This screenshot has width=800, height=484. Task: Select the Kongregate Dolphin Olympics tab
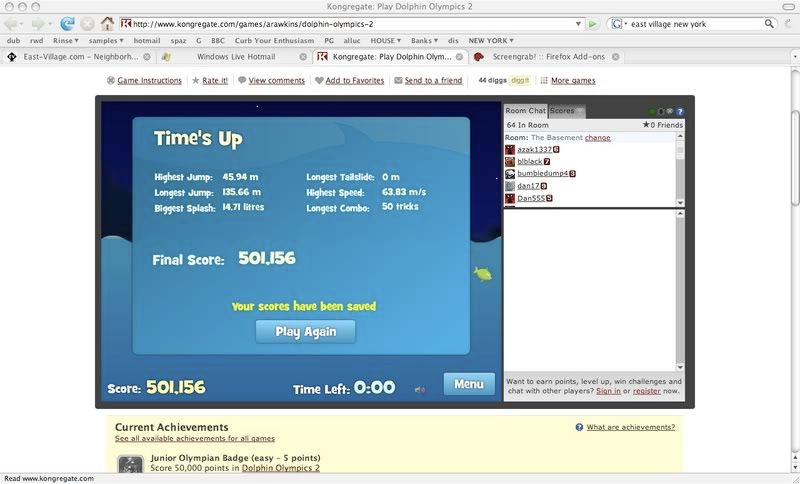coord(388,57)
